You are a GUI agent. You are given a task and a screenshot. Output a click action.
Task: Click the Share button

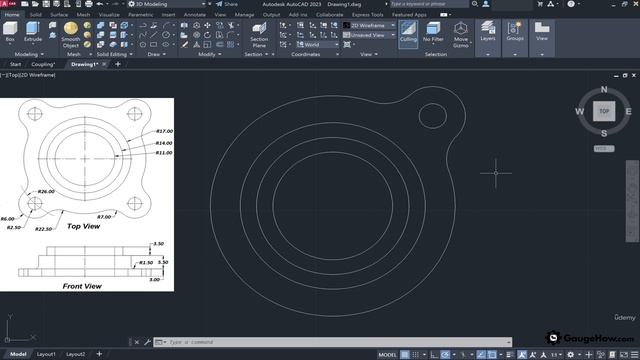tap(227, 4)
